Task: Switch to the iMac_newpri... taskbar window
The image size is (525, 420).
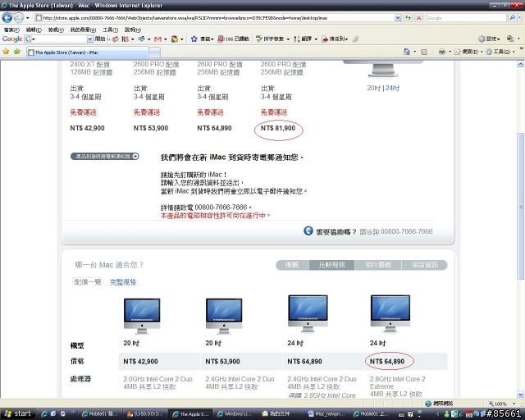Action: pos(326,414)
